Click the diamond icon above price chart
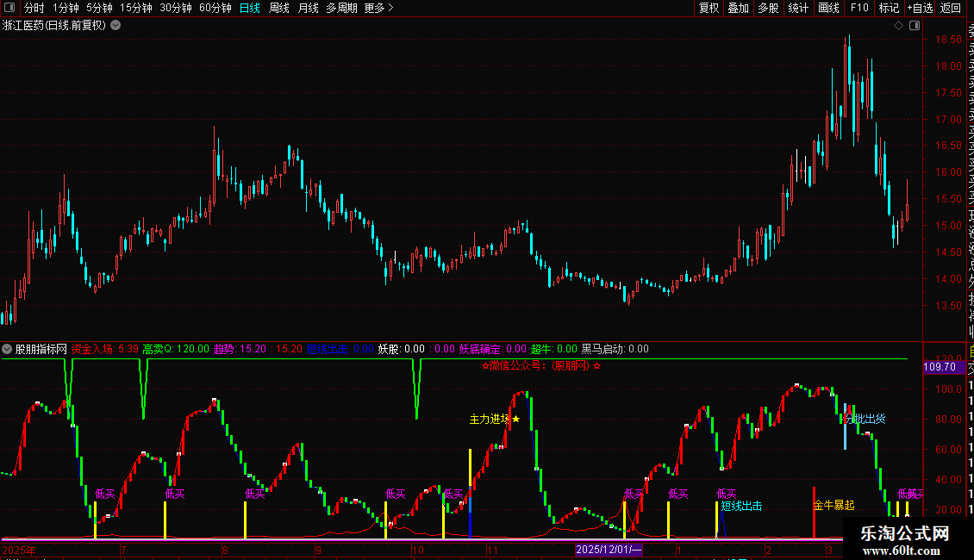Image resolution: width=974 pixels, height=560 pixels. (898, 25)
